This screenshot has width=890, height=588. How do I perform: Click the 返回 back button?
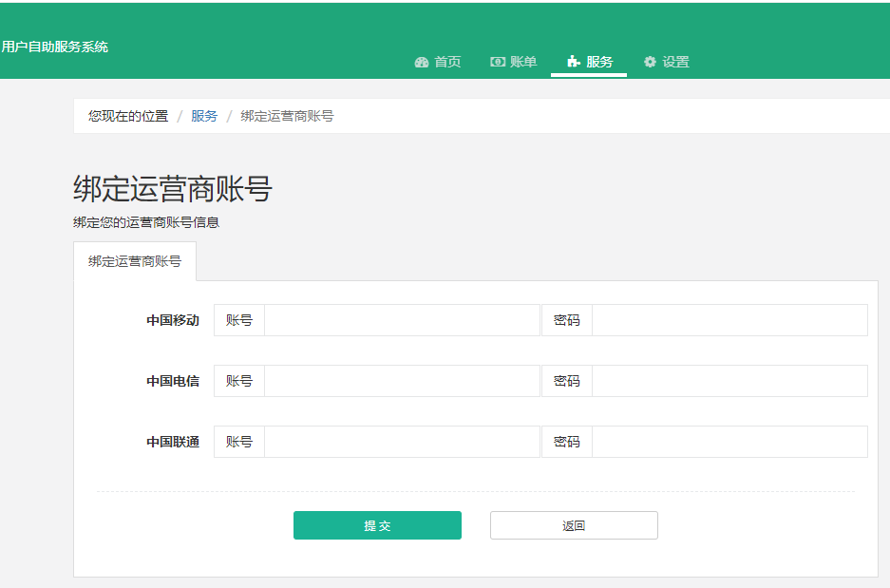(x=574, y=525)
